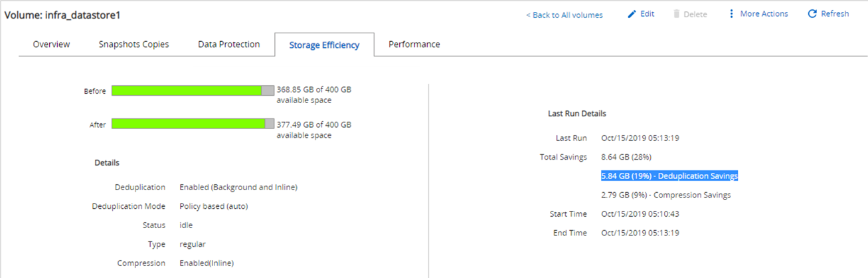The image size is (868, 278).
Task: Go back to All volumes
Action: (564, 15)
